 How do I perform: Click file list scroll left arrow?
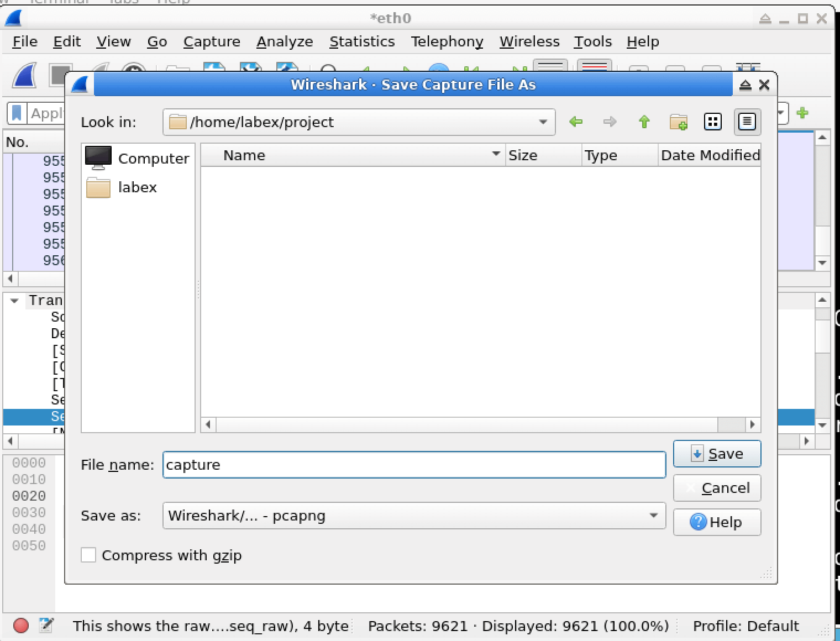click(x=208, y=424)
